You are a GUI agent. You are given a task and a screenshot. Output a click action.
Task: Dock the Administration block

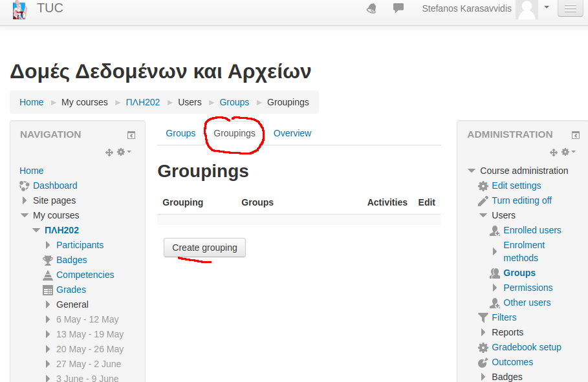click(x=576, y=135)
